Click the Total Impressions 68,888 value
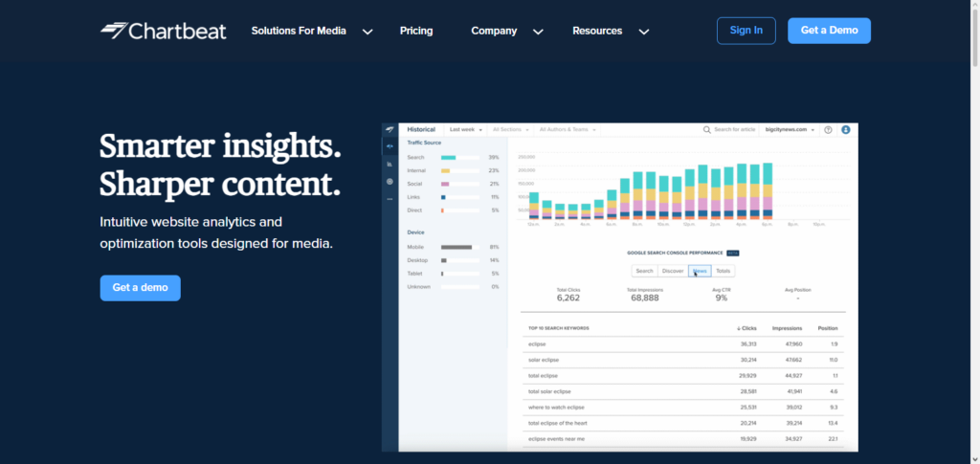The image size is (980, 464). tap(645, 298)
